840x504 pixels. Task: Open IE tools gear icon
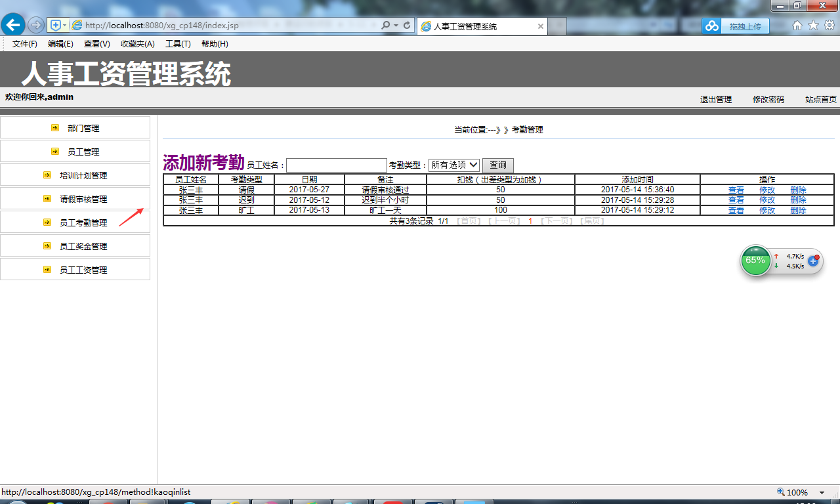tap(829, 26)
